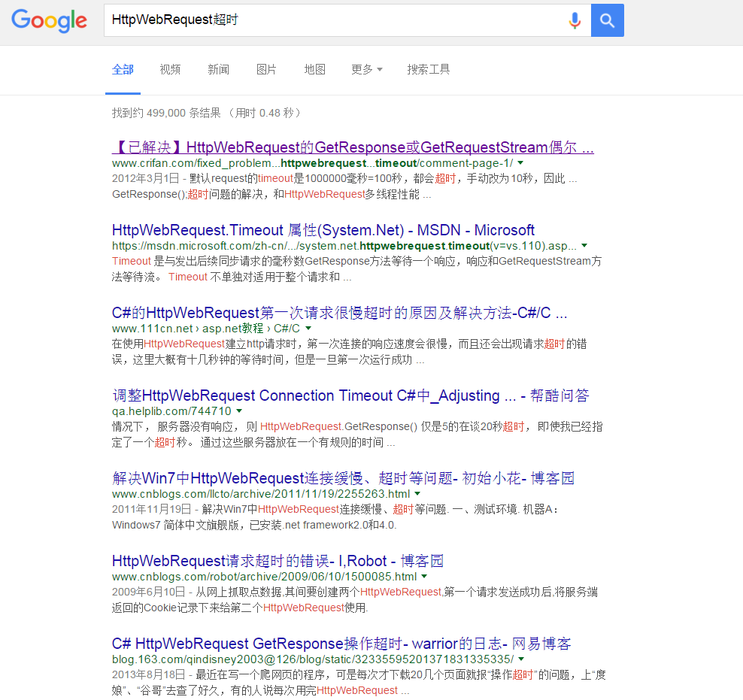743x700 pixels.
Task: Open HttpWebRequest.Timeout 属性 MSDN result
Action: 323,230
